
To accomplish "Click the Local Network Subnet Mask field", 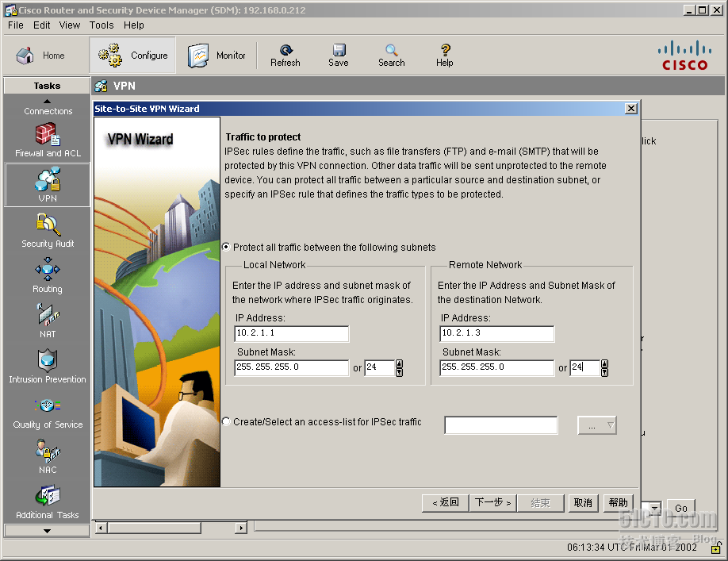I will tap(292, 367).
